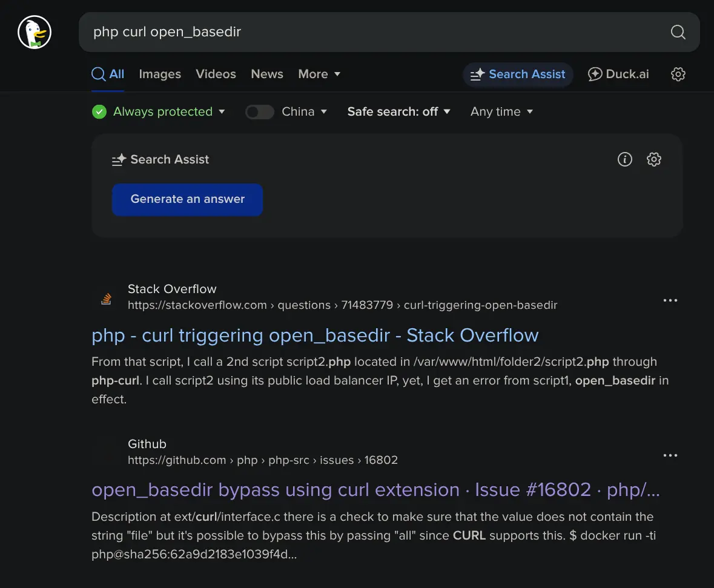Open the More menu
The image size is (714, 588).
coord(319,74)
